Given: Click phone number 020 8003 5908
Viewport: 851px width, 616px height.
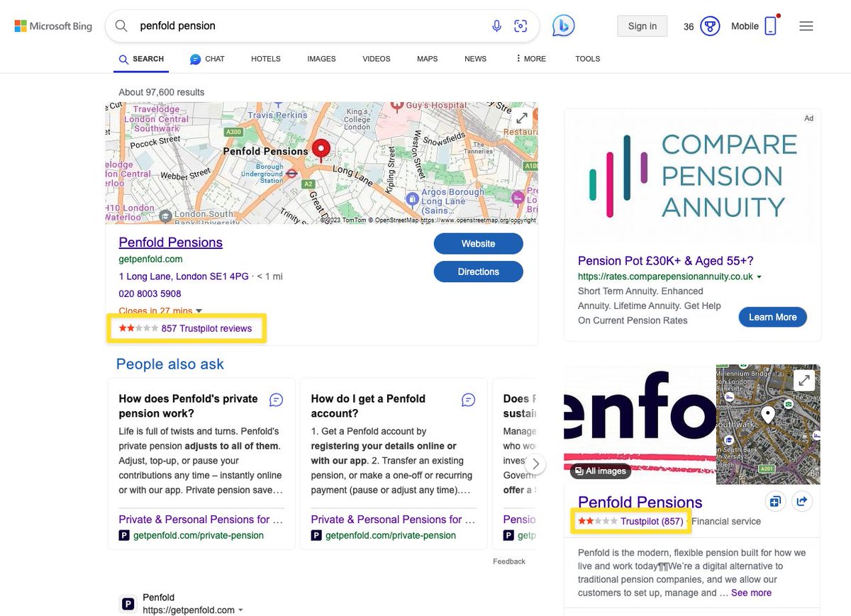Looking at the screenshot, I should (150, 293).
